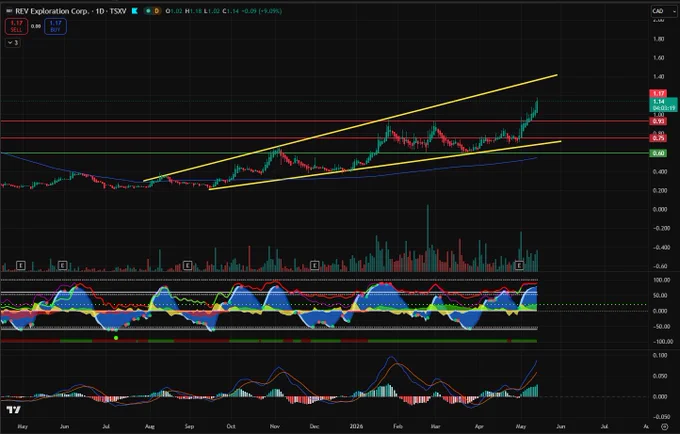This screenshot has width=680, height=434.
Task: Click the Apr label on the time axis
Action: (479, 426)
